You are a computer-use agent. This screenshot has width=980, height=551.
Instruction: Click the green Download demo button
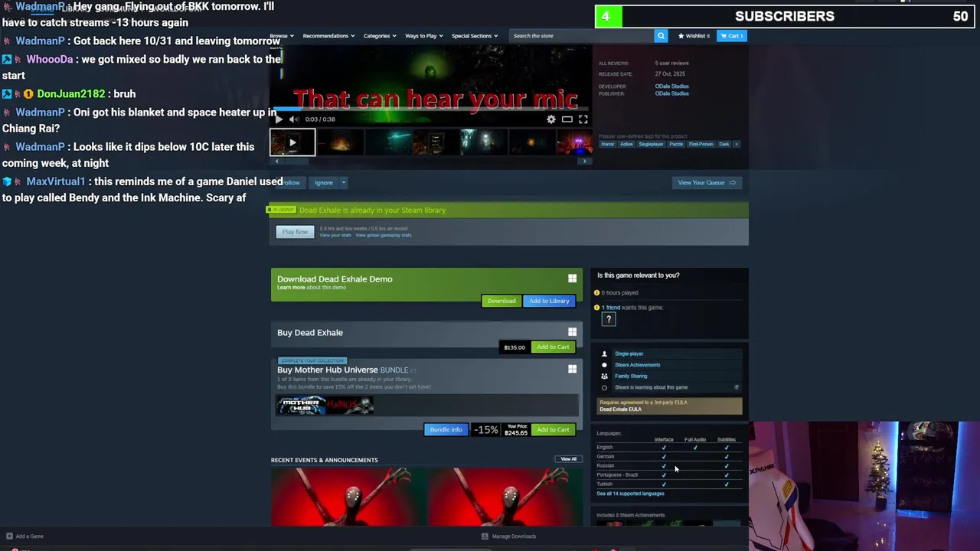coord(501,301)
